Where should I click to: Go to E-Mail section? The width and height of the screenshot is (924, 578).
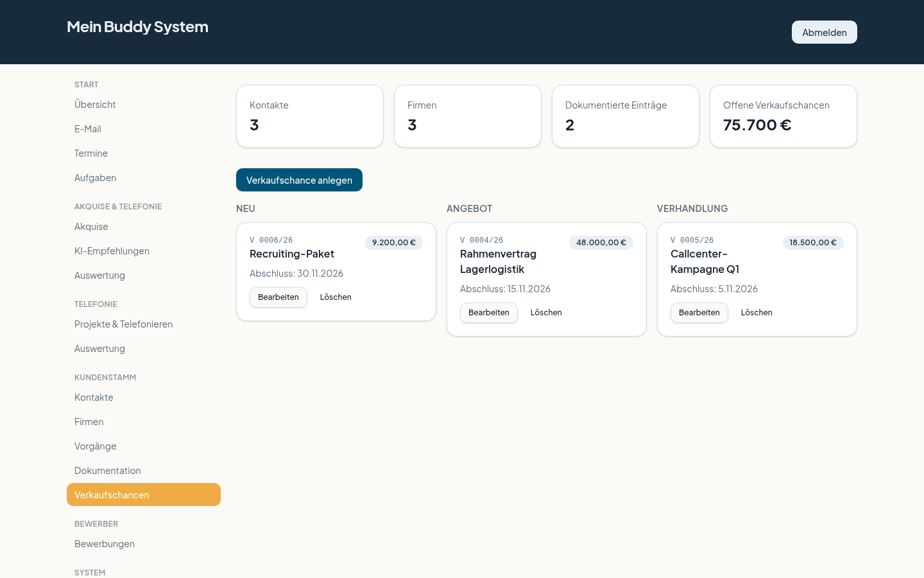pyautogui.click(x=144, y=129)
